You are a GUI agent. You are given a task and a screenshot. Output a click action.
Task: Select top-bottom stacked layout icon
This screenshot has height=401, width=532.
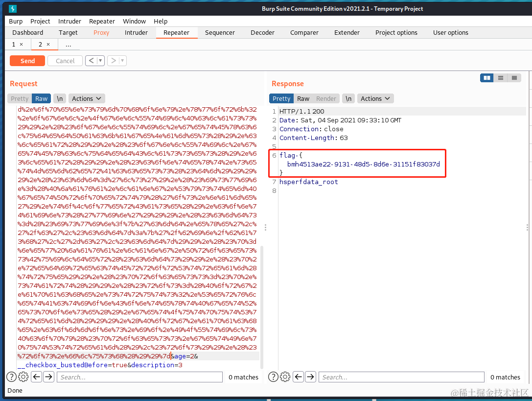point(501,78)
